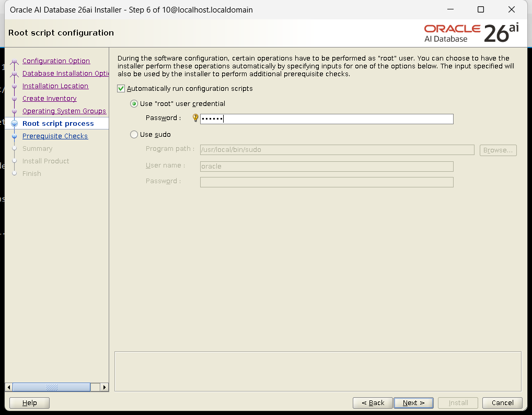Click the sidebar horizontal scrollbar thumb
The image size is (532, 415).
click(52, 387)
